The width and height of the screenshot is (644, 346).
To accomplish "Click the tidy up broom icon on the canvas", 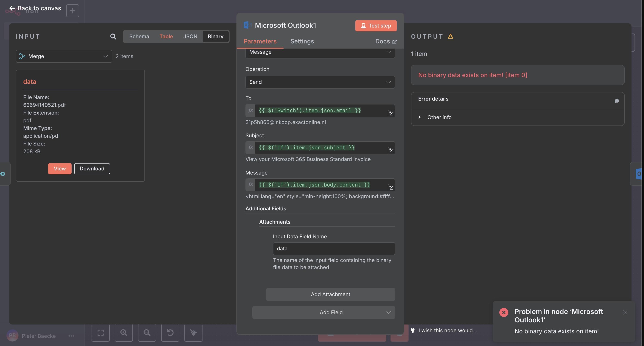I will (x=193, y=333).
